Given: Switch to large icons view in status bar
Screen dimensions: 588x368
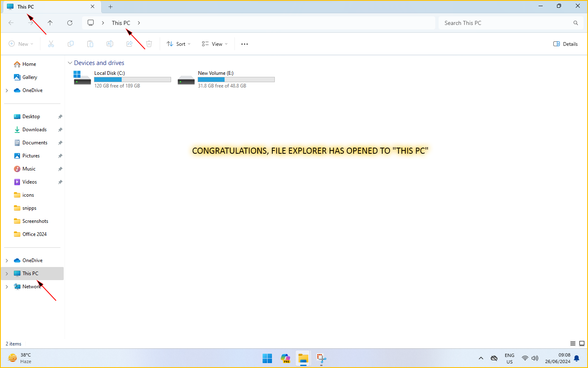Looking at the screenshot, I should click(582, 343).
